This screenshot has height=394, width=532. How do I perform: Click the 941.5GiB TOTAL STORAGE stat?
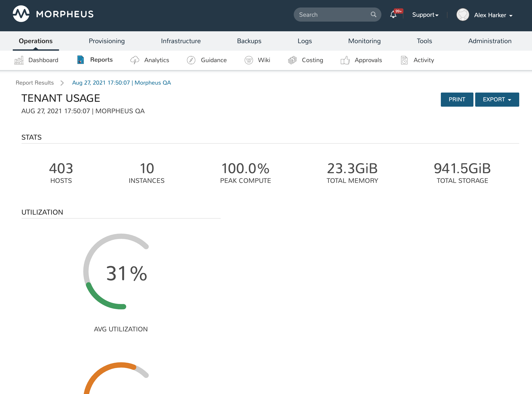[x=462, y=173]
